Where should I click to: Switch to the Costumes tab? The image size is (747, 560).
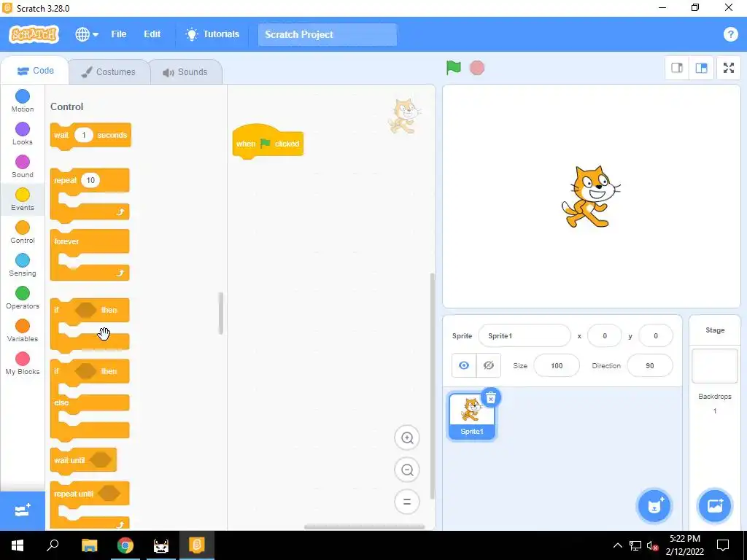coord(109,72)
